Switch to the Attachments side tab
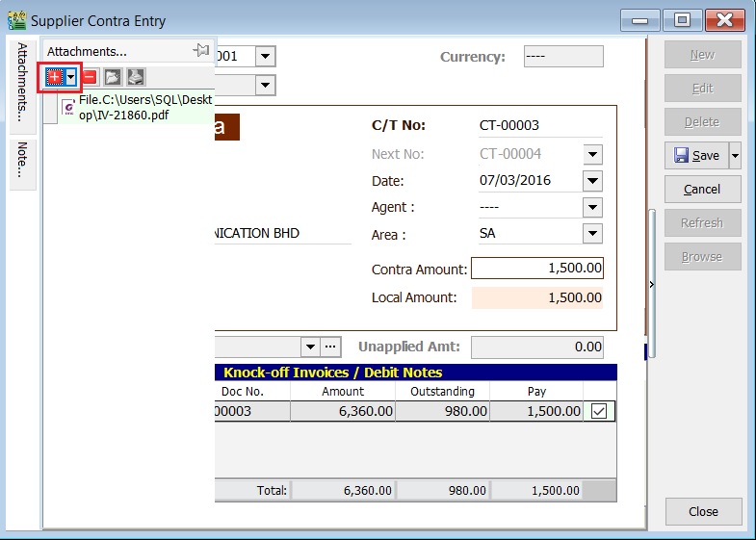Viewport: 756px width, 540px height. pyautogui.click(x=23, y=81)
